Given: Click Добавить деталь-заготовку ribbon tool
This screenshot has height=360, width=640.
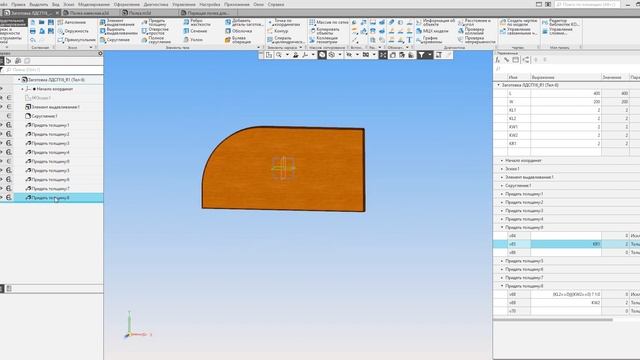Looking at the screenshot, I should click(x=244, y=22).
